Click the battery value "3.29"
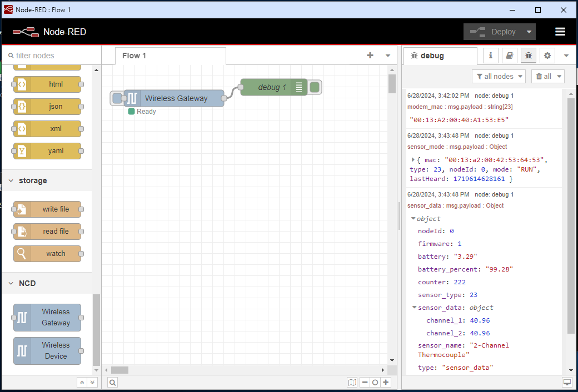Image resolution: width=578 pixels, height=392 pixels. pyautogui.click(x=466, y=257)
